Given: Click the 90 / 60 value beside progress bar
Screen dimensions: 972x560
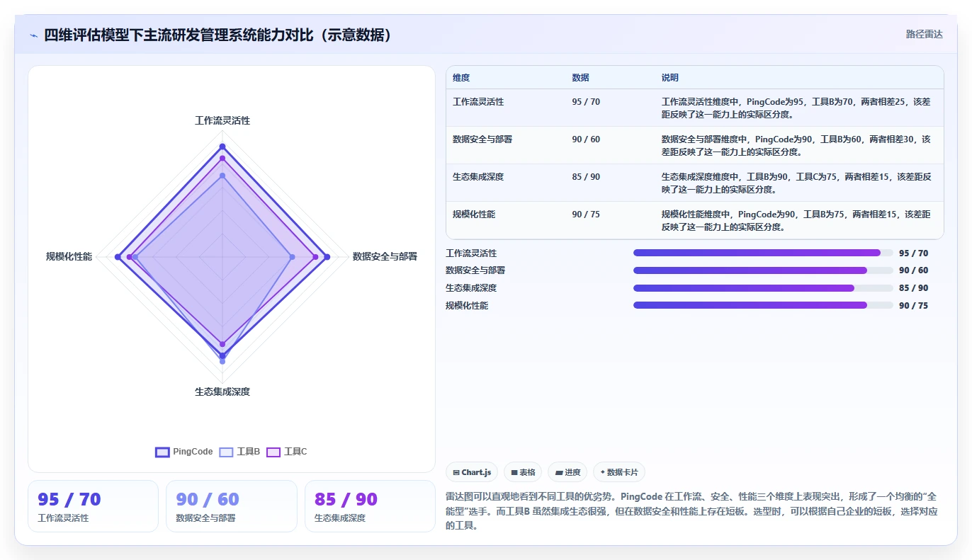Looking at the screenshot, I should [913, 270].
